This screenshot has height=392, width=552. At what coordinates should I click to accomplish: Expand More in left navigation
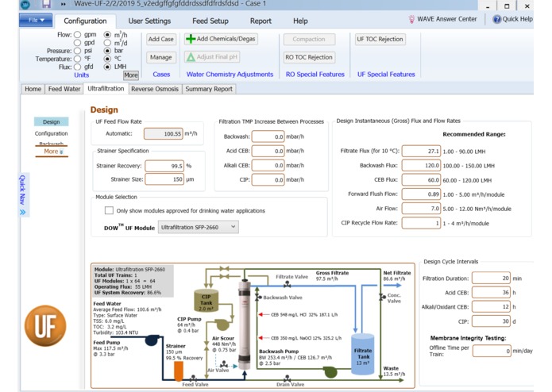pyautogui.click(x=52, y=152)
